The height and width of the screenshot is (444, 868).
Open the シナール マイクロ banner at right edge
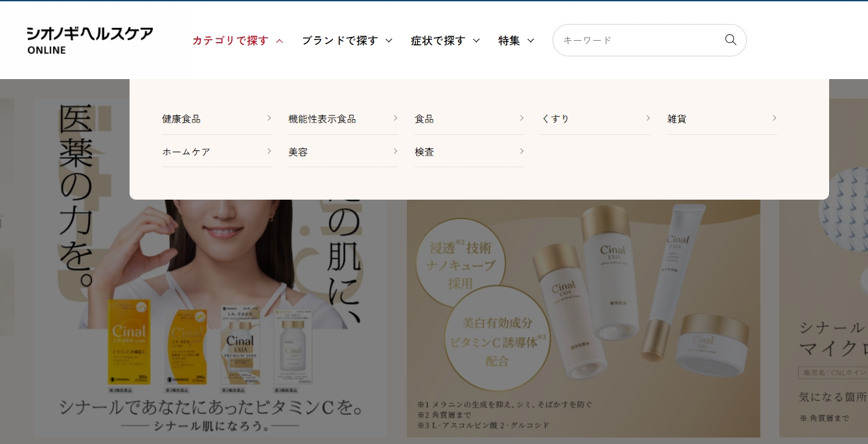tap(824, 318)
